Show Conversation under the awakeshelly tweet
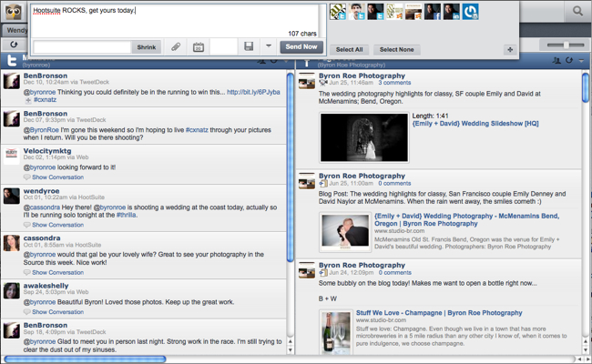 tap(57, 312)
